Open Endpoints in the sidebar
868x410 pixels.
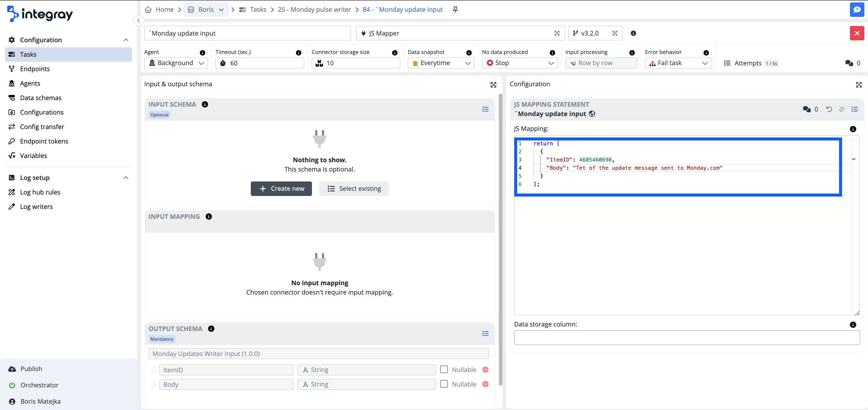tap(35, 69)
